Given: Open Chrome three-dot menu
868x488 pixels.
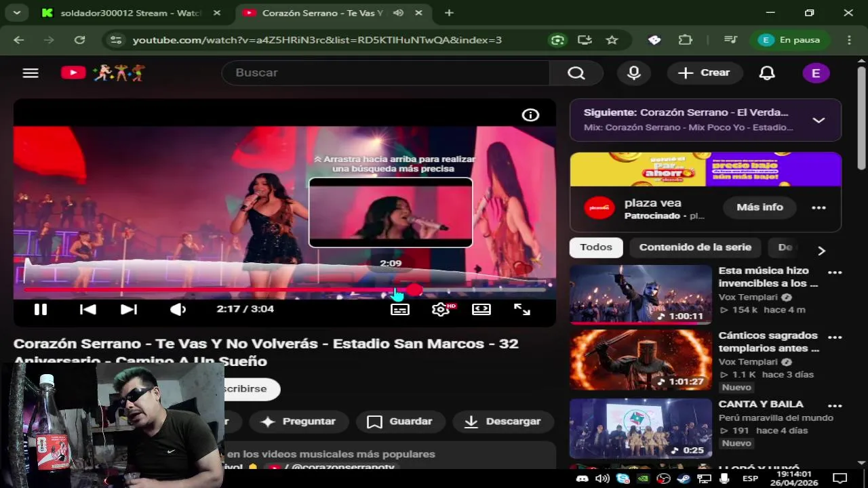Looking at the screenshot, I should click(x=849, y=40).
